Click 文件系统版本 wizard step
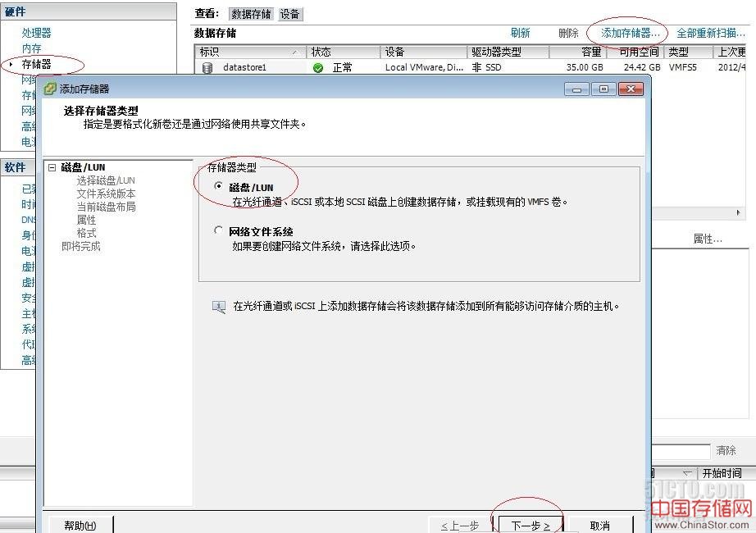756x533 pixels. pos(106,194)
